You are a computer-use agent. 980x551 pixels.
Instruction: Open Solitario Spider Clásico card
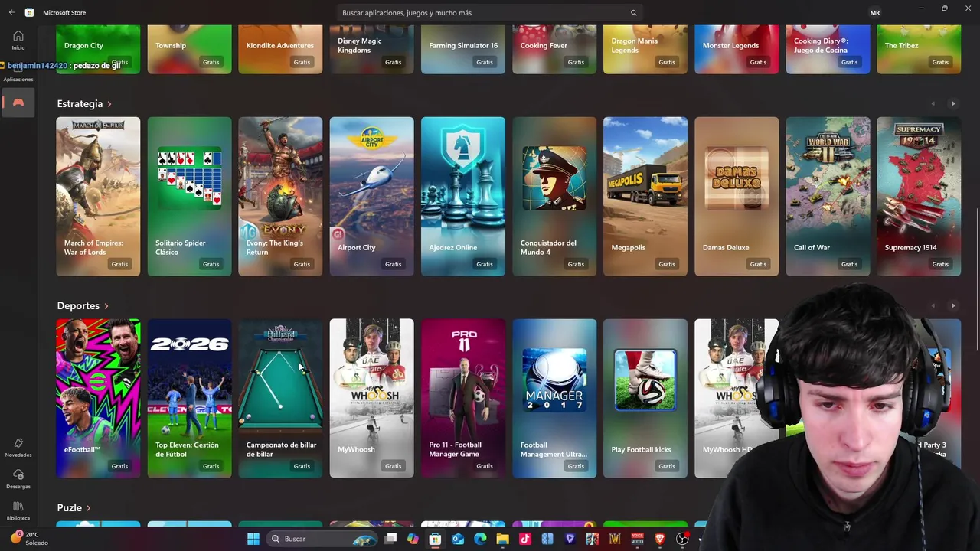(x=189, y=196)
